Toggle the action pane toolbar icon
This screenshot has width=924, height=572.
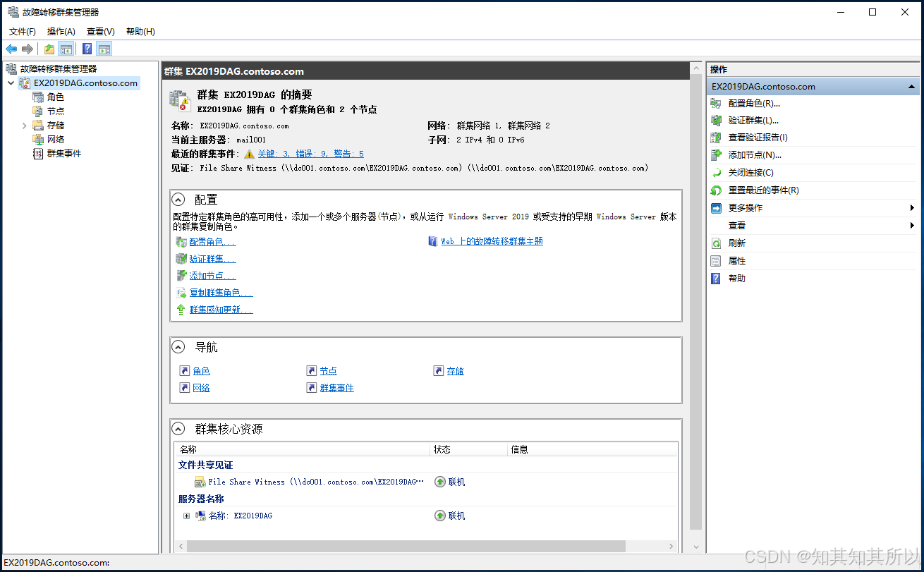[x=104, y=49]
